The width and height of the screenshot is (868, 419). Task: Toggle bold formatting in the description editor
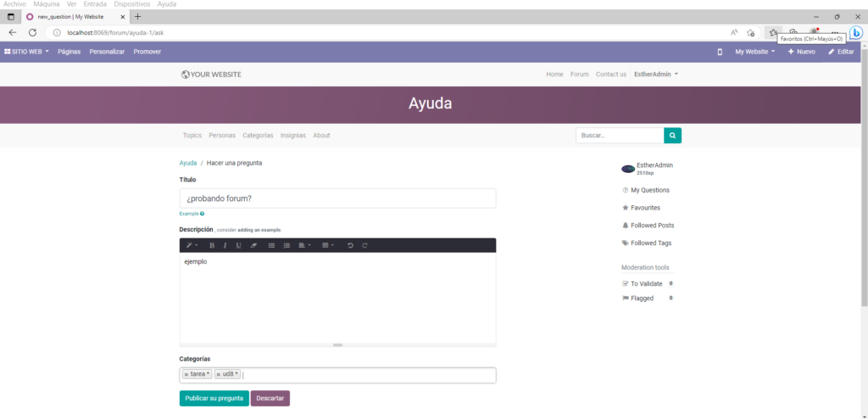point(211,245)
